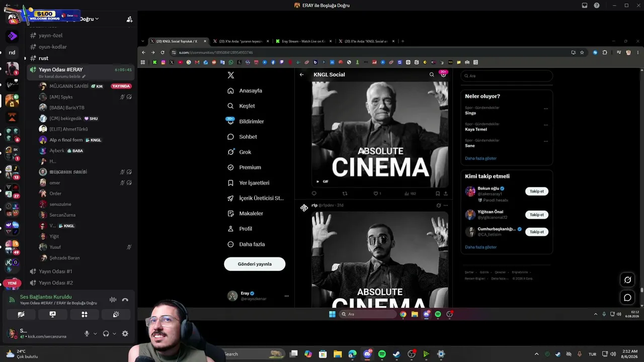The width and height of the screenshot is (644, 362).
Task: Share your screen in Discord
Action: click(53, 315)
